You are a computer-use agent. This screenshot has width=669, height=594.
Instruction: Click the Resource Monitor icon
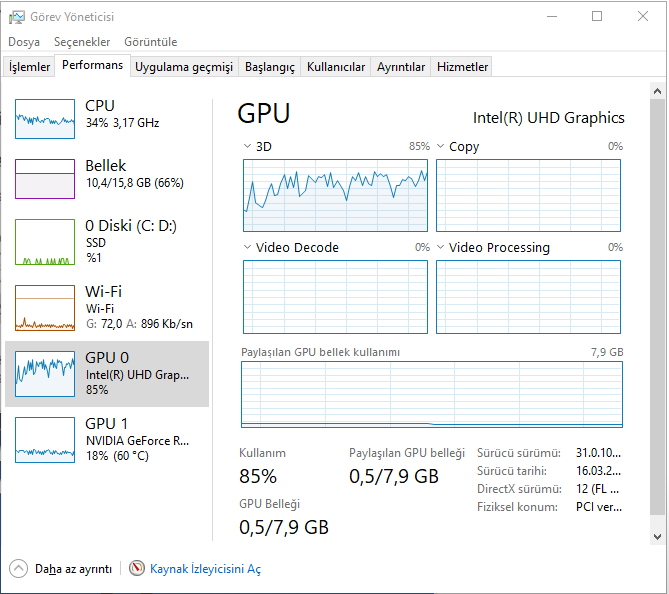(137, 568)
